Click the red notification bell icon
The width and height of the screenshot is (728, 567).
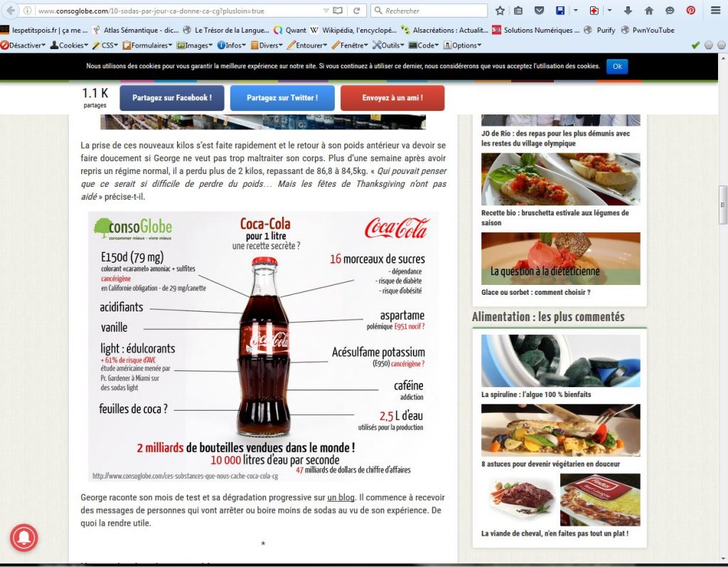(x=23, y=538)
